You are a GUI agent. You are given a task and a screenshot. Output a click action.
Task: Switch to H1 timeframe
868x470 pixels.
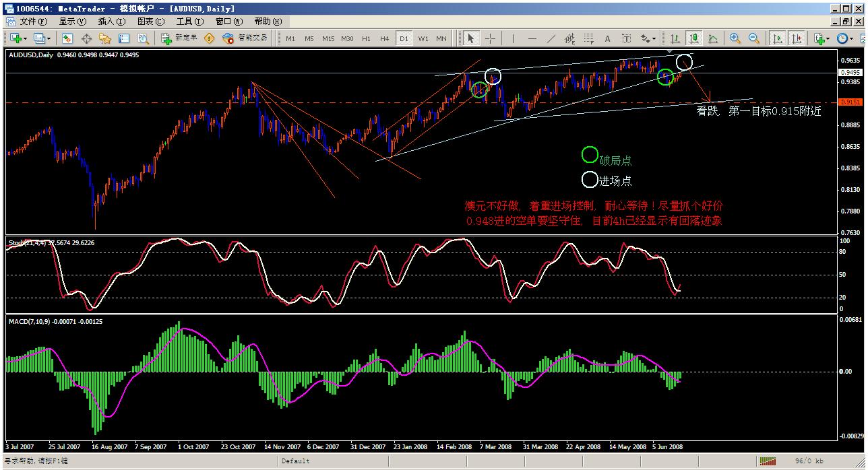pyautogui.click(x=366, y=38)
